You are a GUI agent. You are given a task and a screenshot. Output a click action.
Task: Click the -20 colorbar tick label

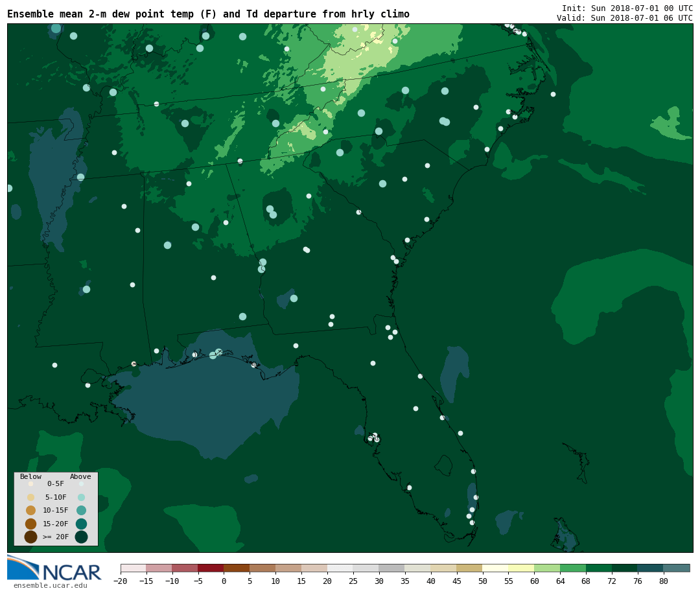[x=120, y=581]
